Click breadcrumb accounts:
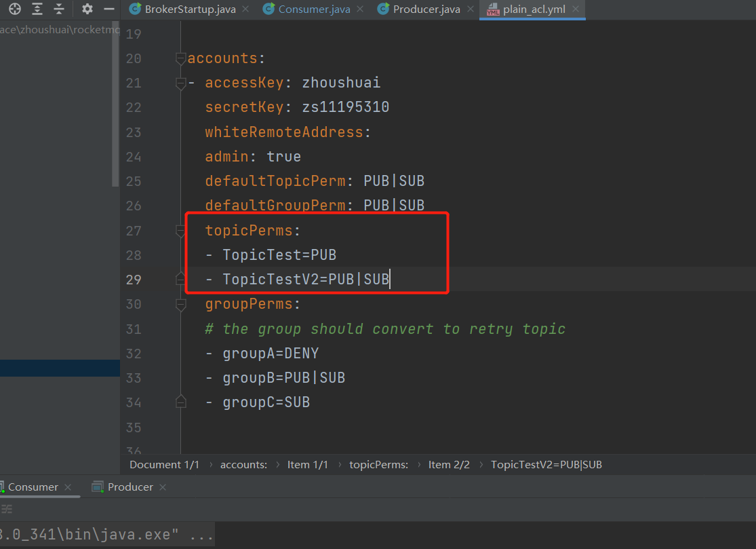The height and width of the screenshot is (549, 756). pyautogui.click(x=243, y=465)
